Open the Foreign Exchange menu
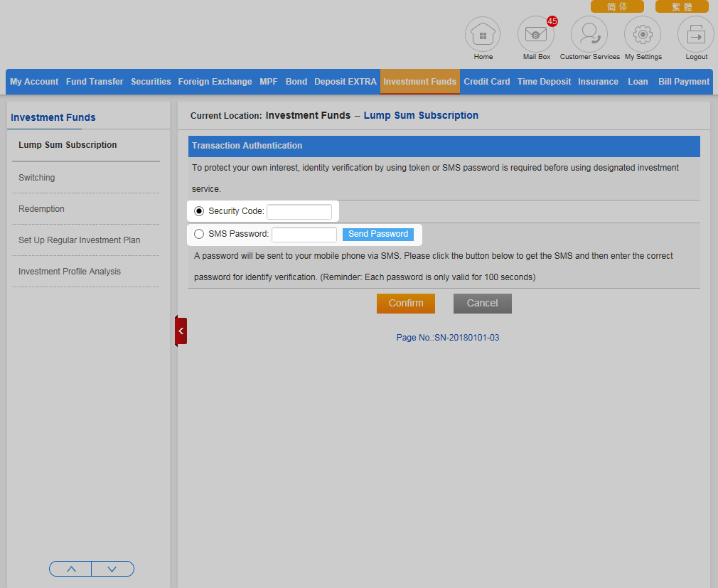Screen dimensions: 718x588 click(215, 82)
